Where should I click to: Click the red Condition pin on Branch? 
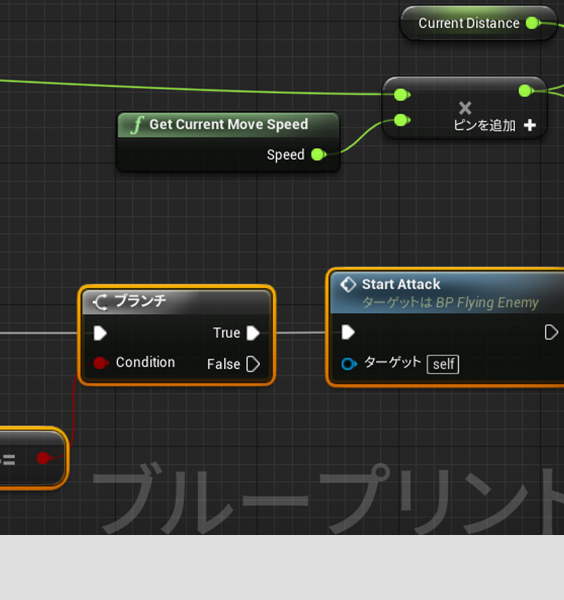pos(101,363)
